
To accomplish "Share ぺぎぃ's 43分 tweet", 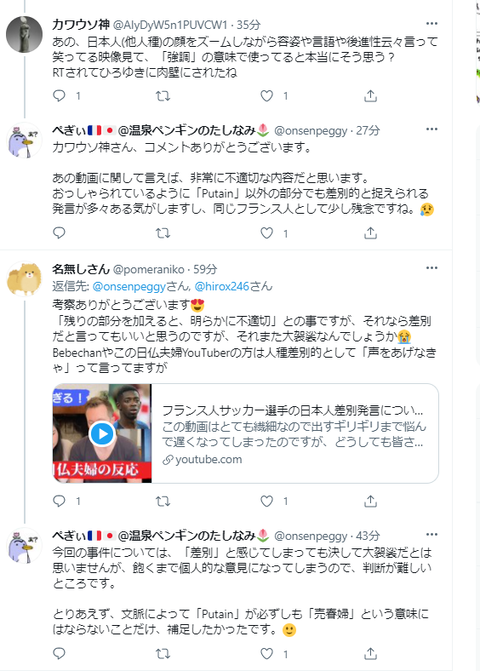I will pyautogui.click(x=370, y=653).
